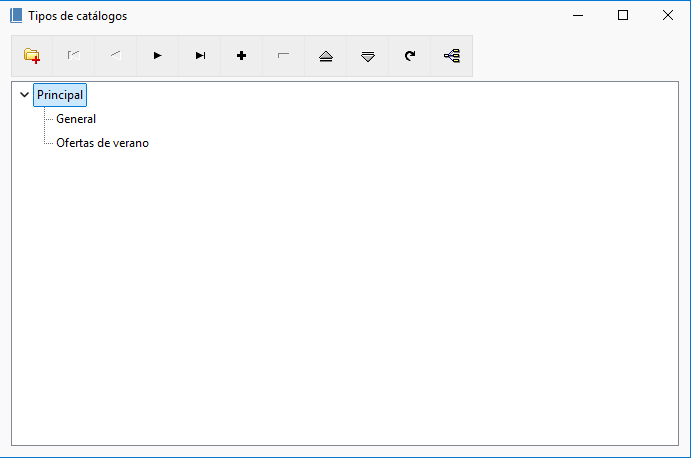Move item up with upward triangle icon

[x=326, y=56]
